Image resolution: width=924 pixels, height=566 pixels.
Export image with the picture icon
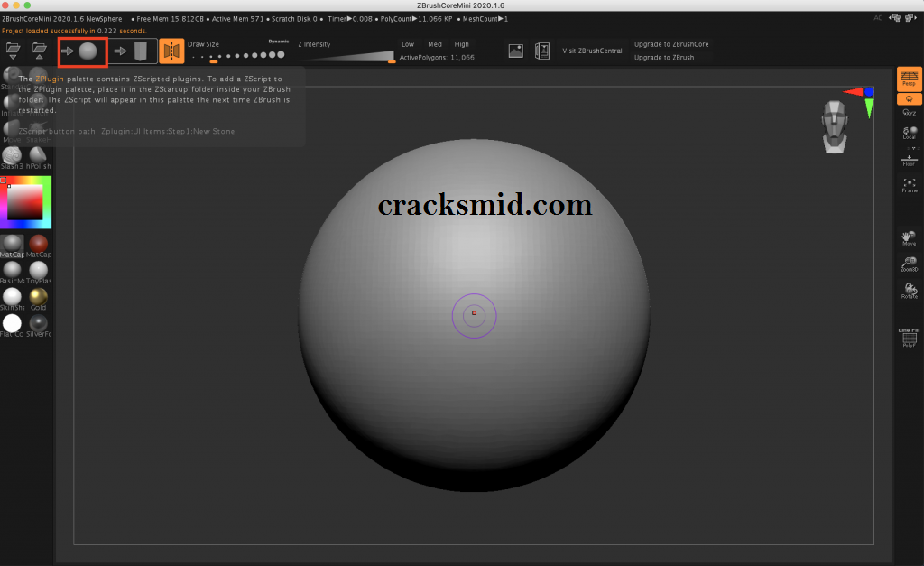[515, 51]
